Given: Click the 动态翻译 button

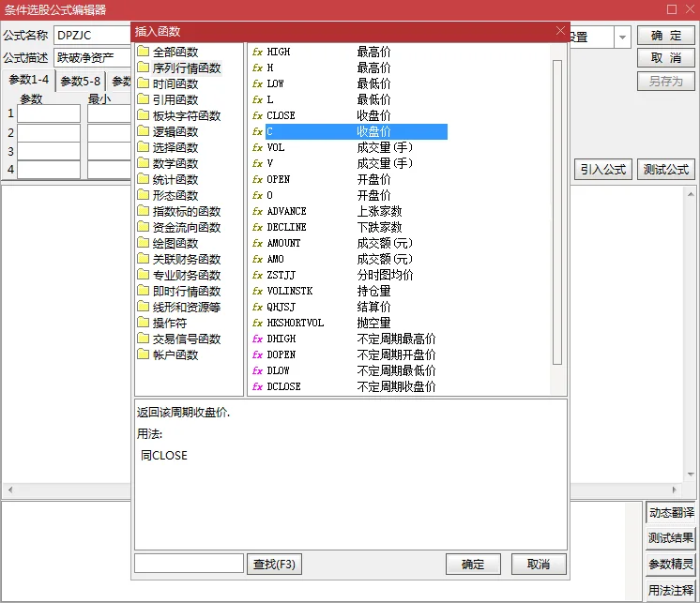Looking at the screenshot, I should (x=671, y=512).
